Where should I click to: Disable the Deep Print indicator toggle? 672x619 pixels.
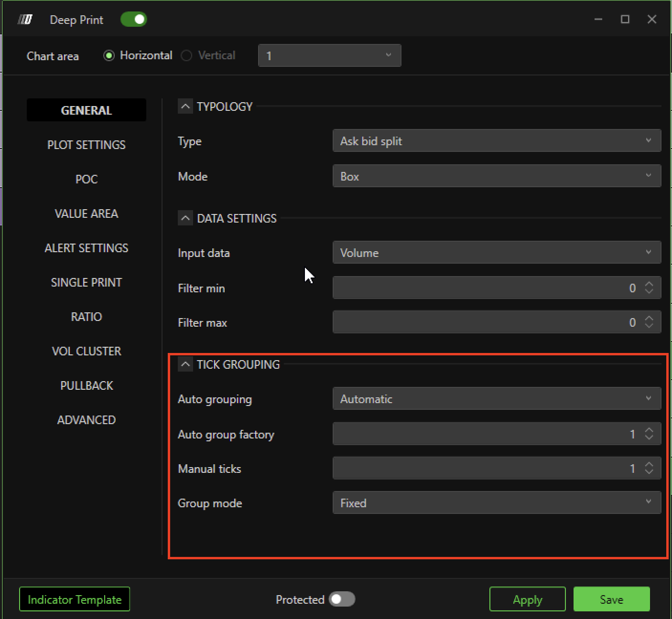pos(133,20)
